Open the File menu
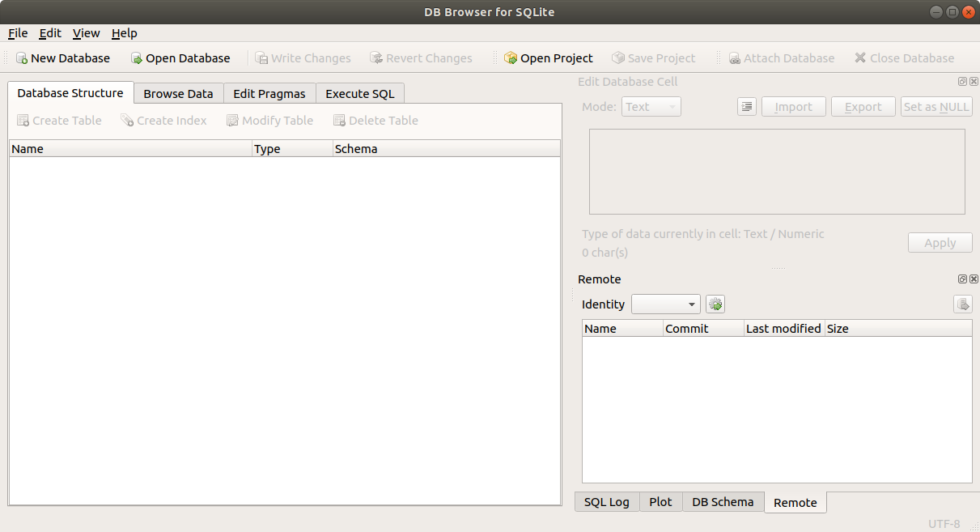 point(18,33)
